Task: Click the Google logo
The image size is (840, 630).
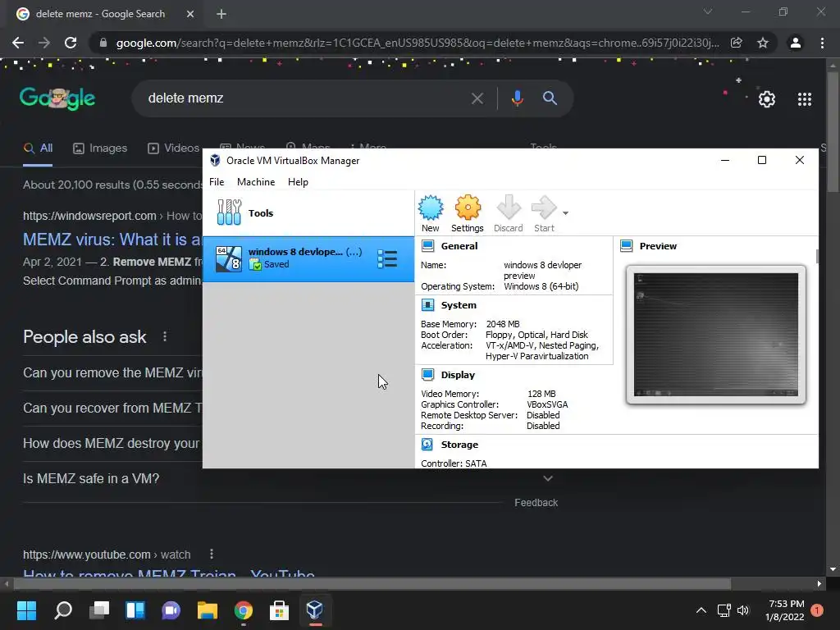Action: [x=57, y=98]
